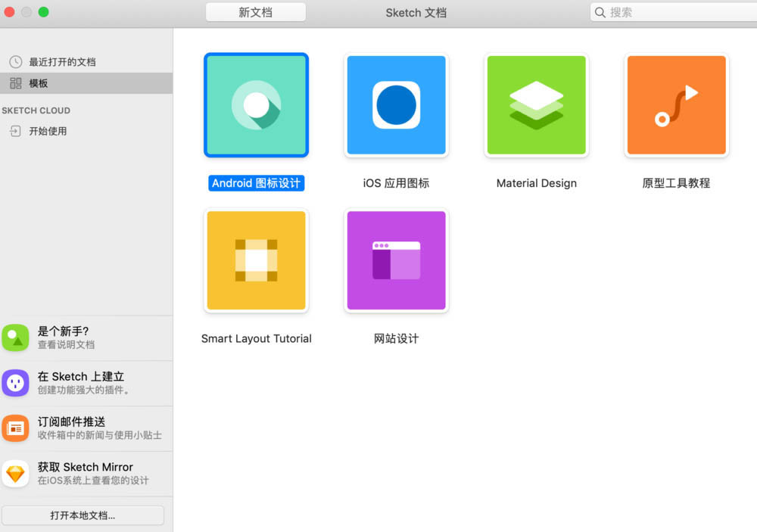Screen dimensions: 757x532
Task: Click 查看说明文档 subtitle text
Action: click(x=66, y=344)
